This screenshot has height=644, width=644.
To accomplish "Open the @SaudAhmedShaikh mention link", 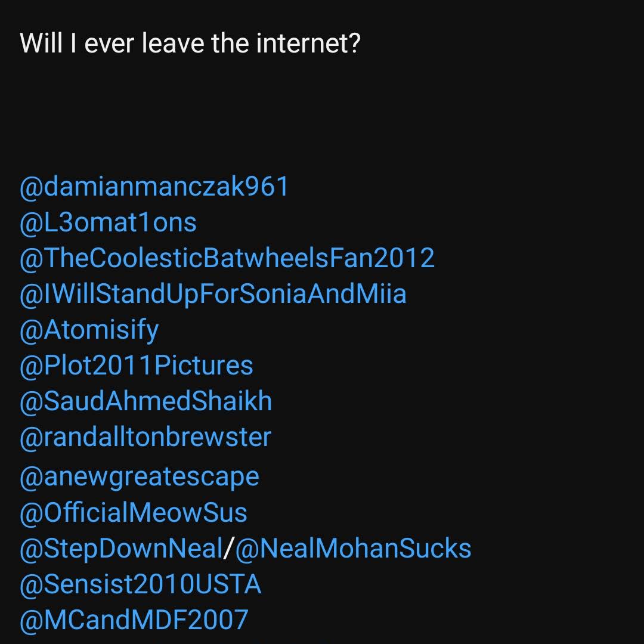I will coord(146,401).
